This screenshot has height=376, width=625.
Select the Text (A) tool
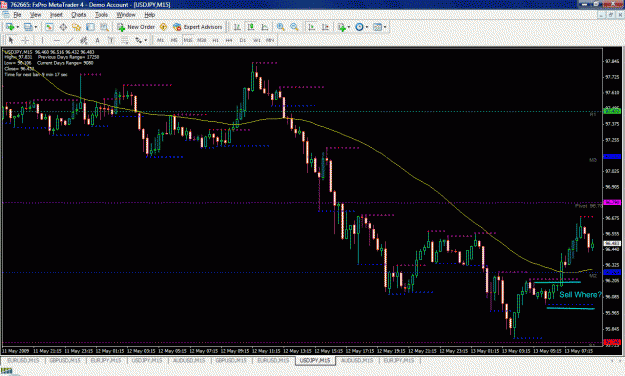[x=97, y=40]
